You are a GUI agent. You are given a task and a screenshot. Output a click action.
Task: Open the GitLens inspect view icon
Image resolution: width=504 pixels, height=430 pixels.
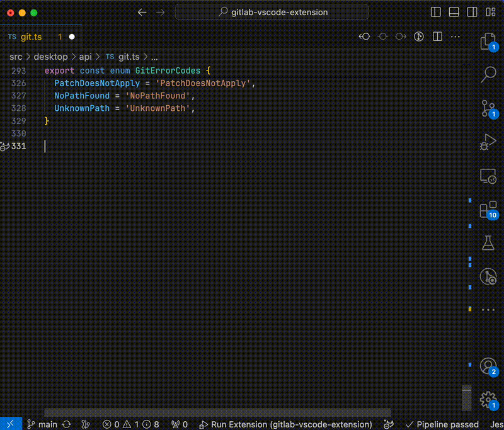click(x=488, y=276)
